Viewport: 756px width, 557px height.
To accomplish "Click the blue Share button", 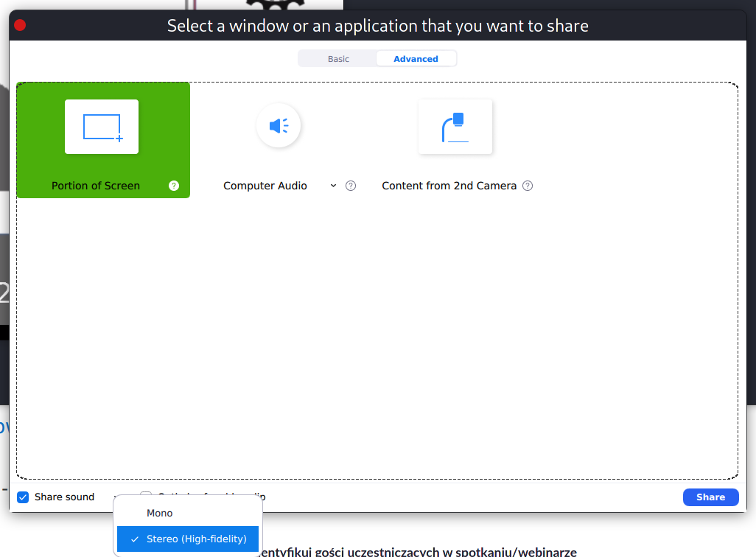I will point(710,497).
